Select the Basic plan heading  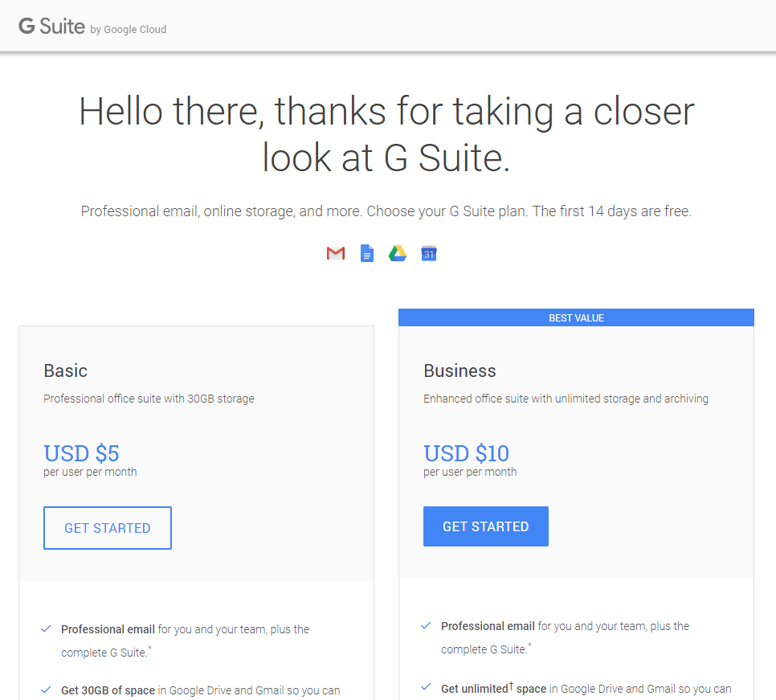pos(65,370)
